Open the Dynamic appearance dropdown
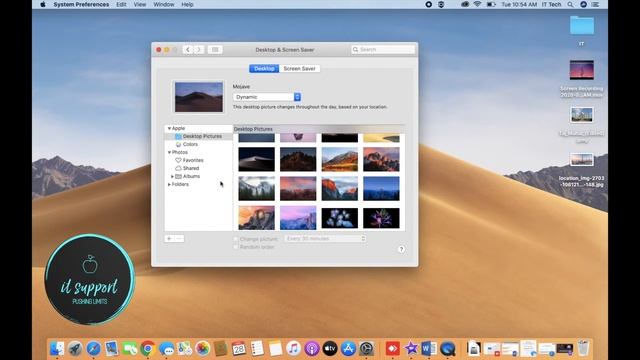Screen dimensions: 640x360 pyautogui.click(x=267, y=97)
